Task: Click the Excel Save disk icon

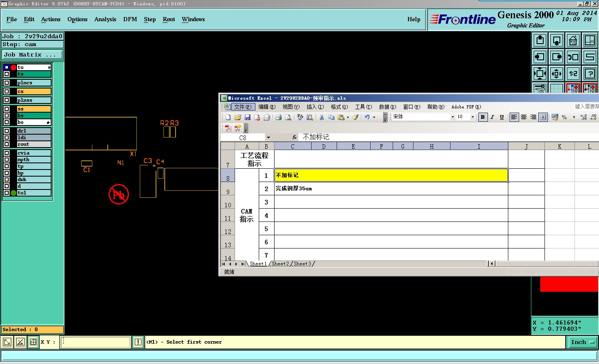Action: pyautogui.click(x=247, y=117)
